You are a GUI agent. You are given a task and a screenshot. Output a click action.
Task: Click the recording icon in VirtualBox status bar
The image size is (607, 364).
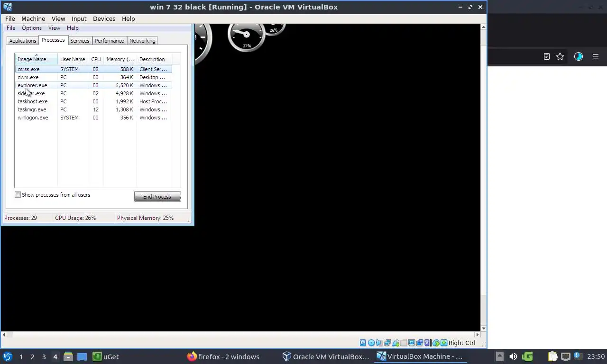(x=420, y=343)
